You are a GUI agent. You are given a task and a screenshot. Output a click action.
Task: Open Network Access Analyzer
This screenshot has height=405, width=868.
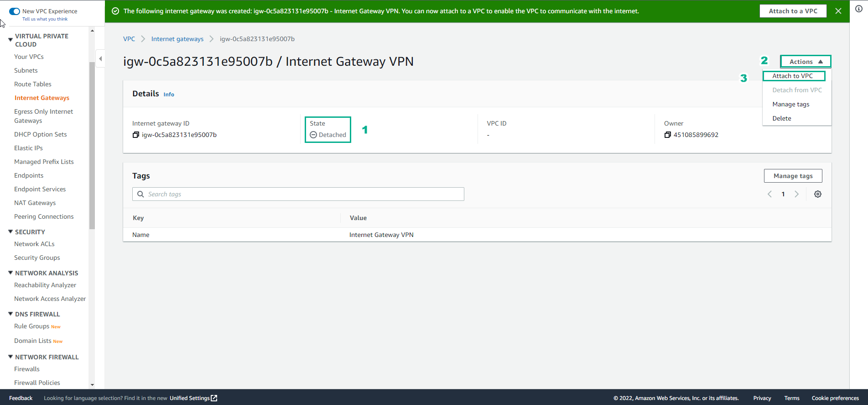pos(50,299)
